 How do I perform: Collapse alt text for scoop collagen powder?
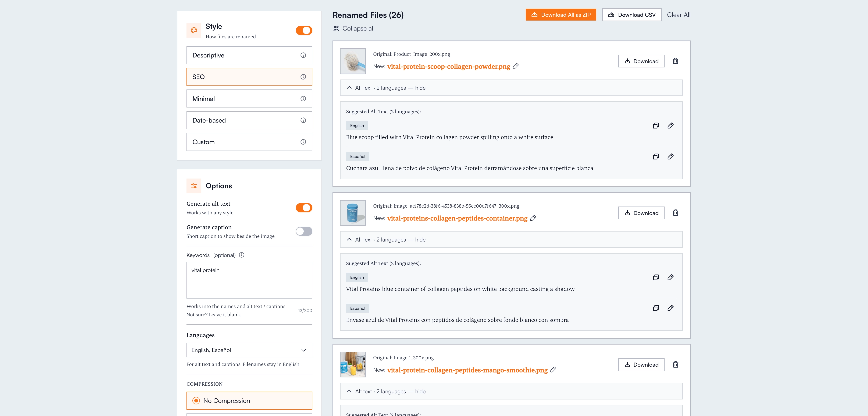511,88
